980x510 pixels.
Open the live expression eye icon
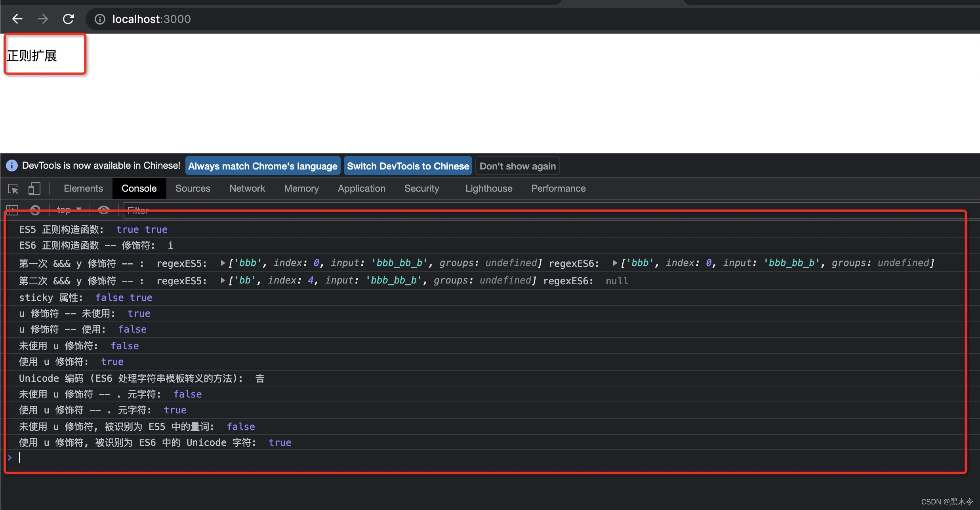tap(104, 210)
